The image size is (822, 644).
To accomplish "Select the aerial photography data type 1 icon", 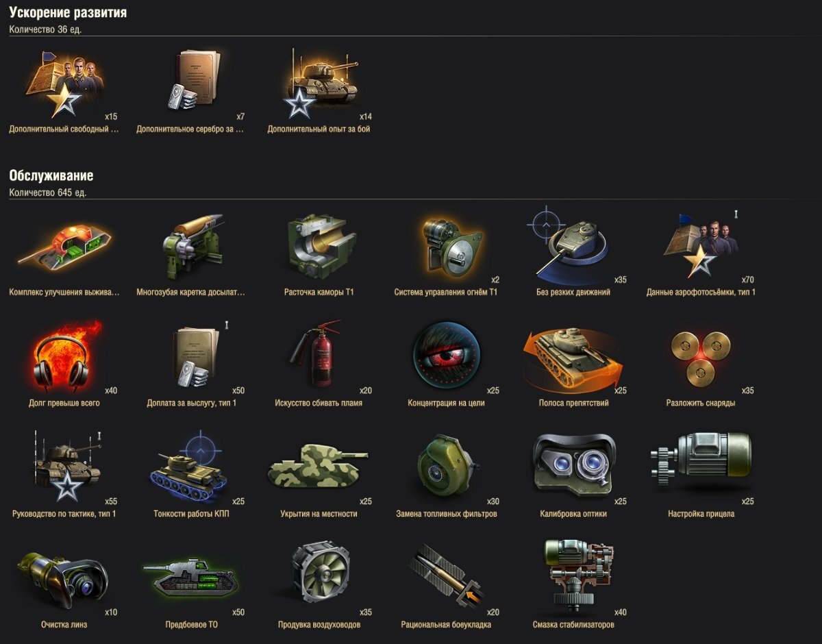I will tap(701, 247).
